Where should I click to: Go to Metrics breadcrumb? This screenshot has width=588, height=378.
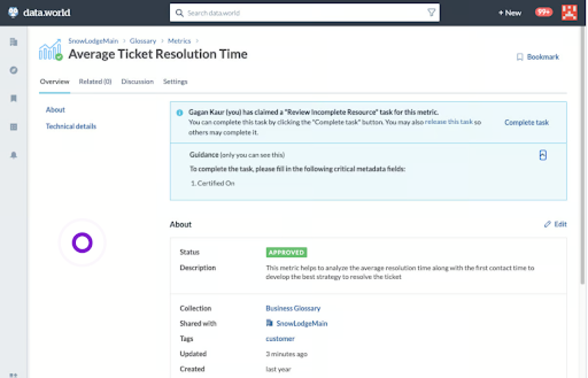[x=179, y=41]
